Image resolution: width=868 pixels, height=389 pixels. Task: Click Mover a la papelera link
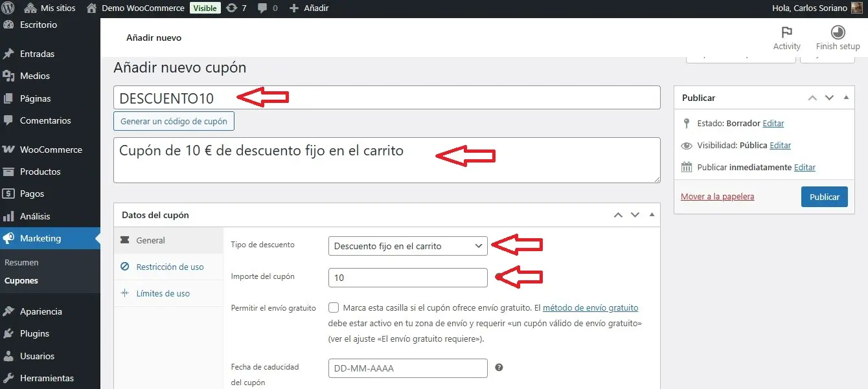(717, 196)
